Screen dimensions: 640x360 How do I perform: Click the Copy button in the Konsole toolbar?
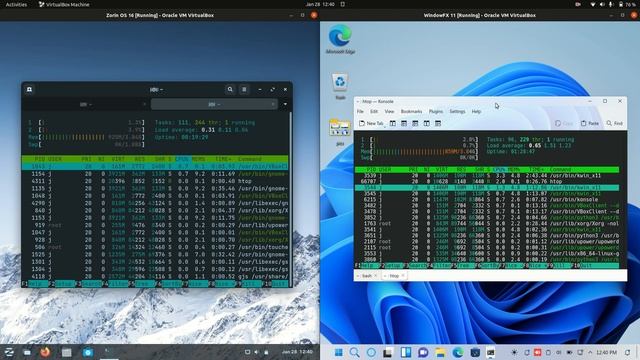click(x=564, y=123)
